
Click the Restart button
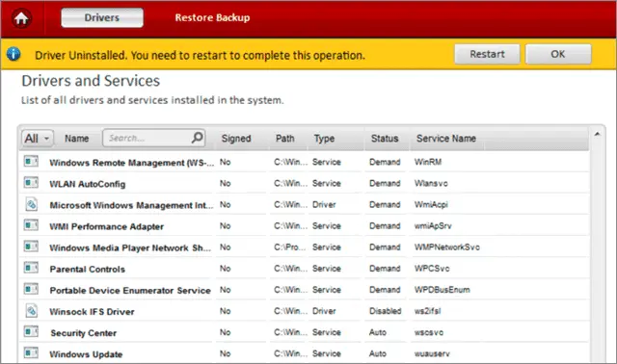(x=487, y=54)
